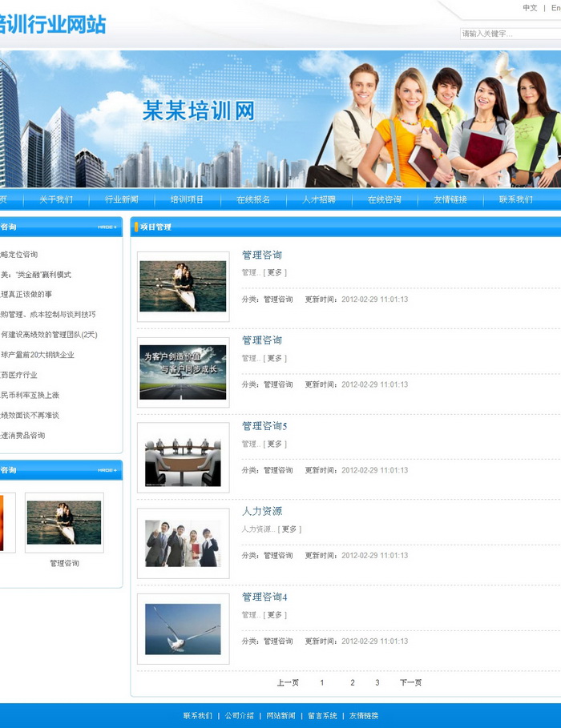This screenshot has height=728, width=561.
Task: Open sidebar article 何建设高绩效的管理团队(2天)
Action: point(49,335)
